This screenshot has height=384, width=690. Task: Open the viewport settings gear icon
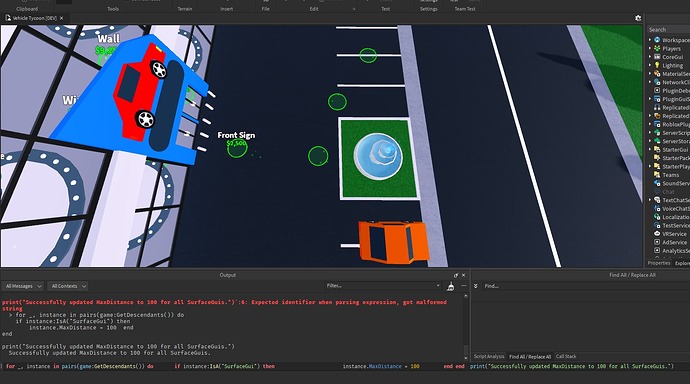tap(638, 18)
